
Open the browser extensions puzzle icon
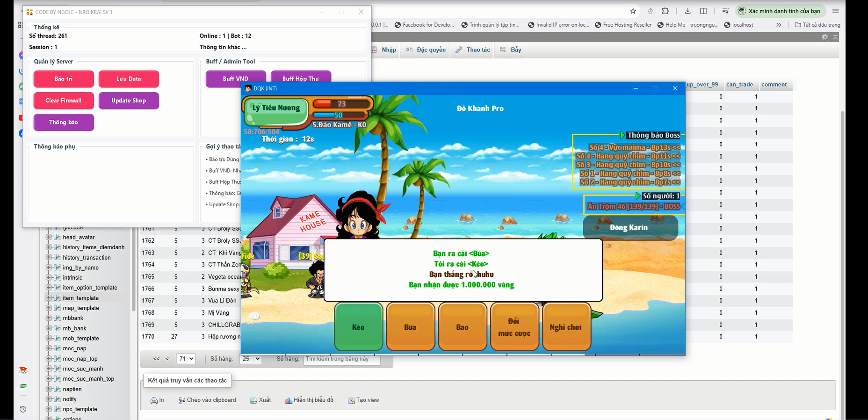click(665, 11)
